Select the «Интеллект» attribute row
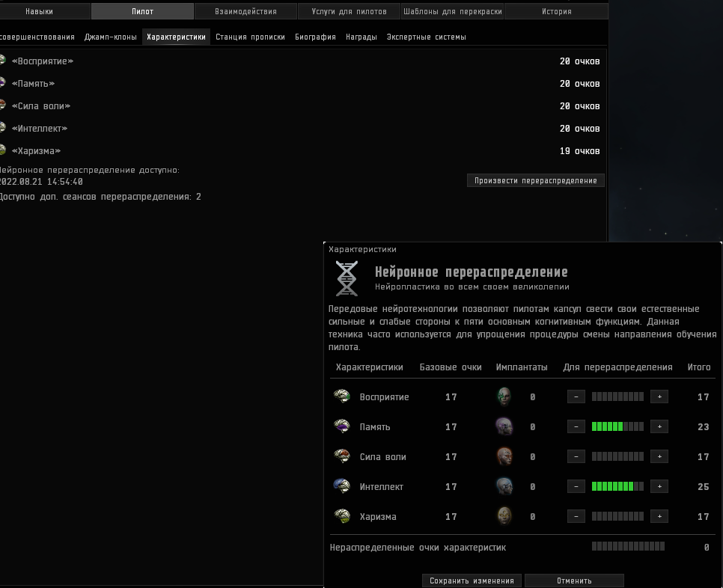Screen dimensions: 723x588 302,129
